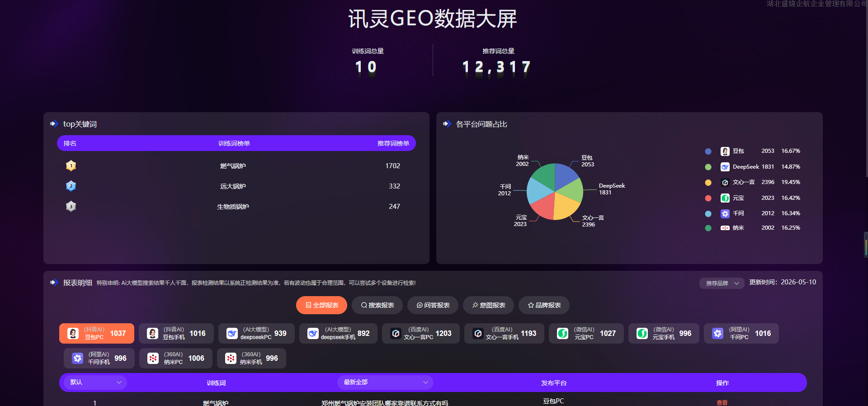
Task: Select the 千问手机 platform card
Action: tap(99, 359)
